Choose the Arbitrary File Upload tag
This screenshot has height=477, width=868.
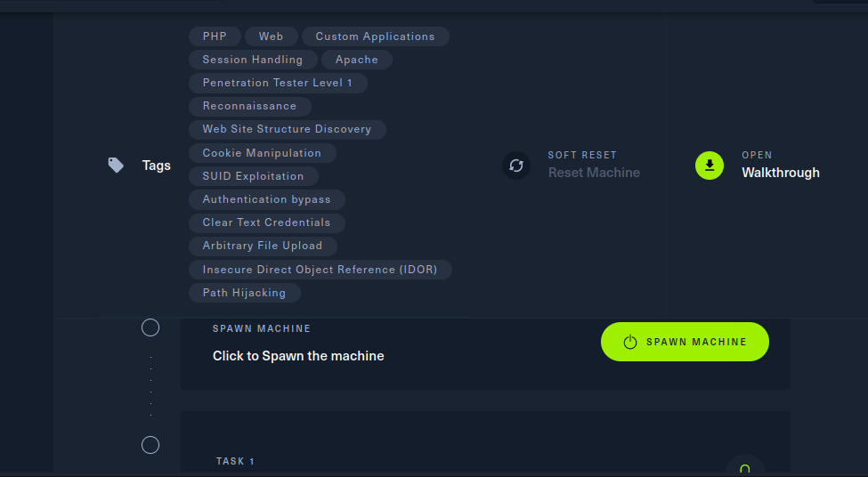pos(262,246)
